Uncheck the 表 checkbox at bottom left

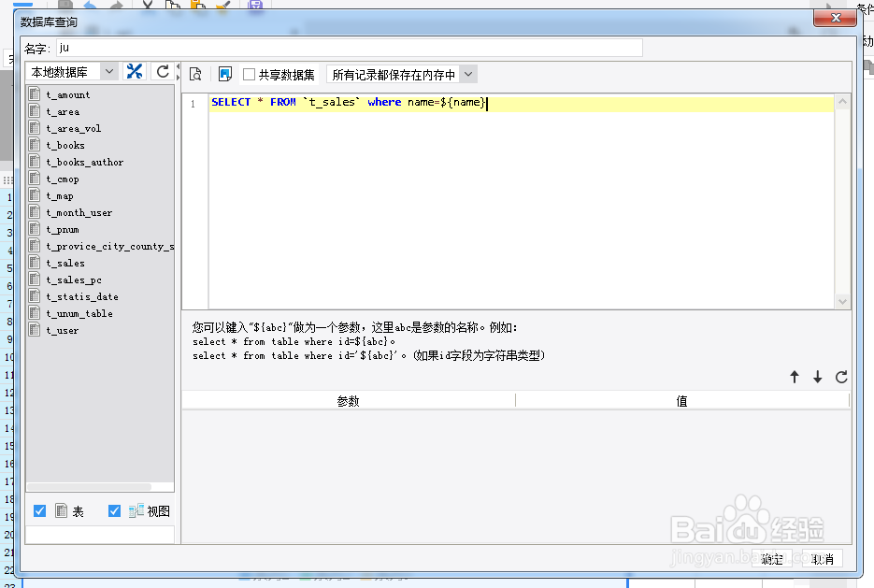click(39, 510)
